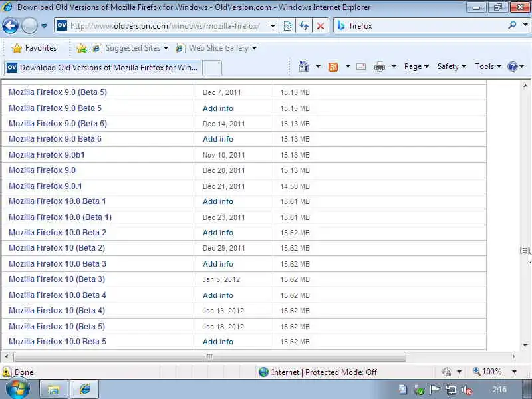Click the privacy report icon in status bar
The height and width of the screenshot is (399, 532).
pyautogui.click(x=446, y=372)
